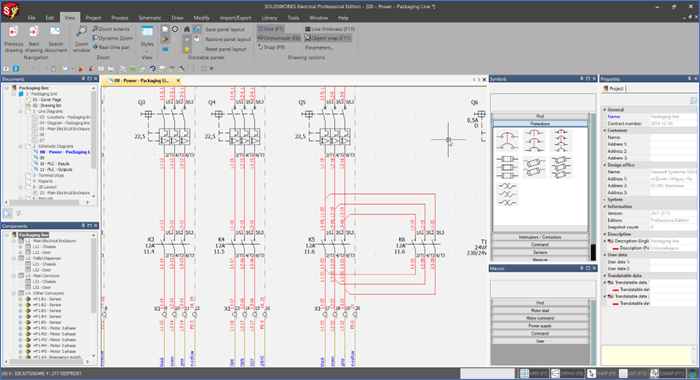This screenshot has width=700, height=380.
Task: Click Save panel layout
Action: pos(225,29)
